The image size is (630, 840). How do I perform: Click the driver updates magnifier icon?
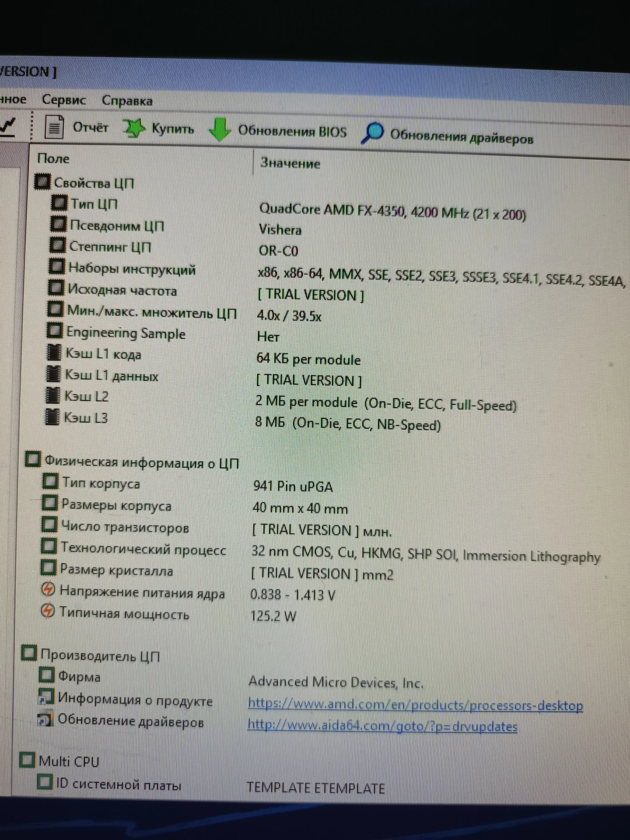coord(372,133)
